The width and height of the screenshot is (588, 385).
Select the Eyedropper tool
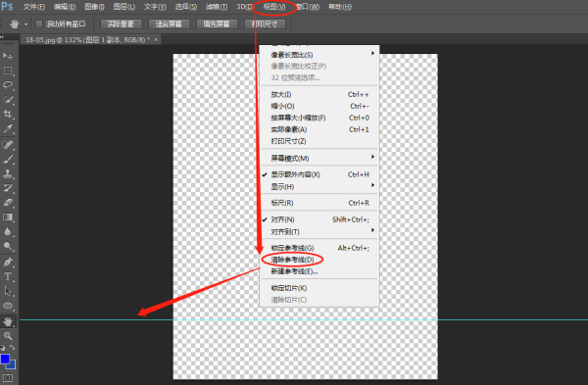point(8,129)
